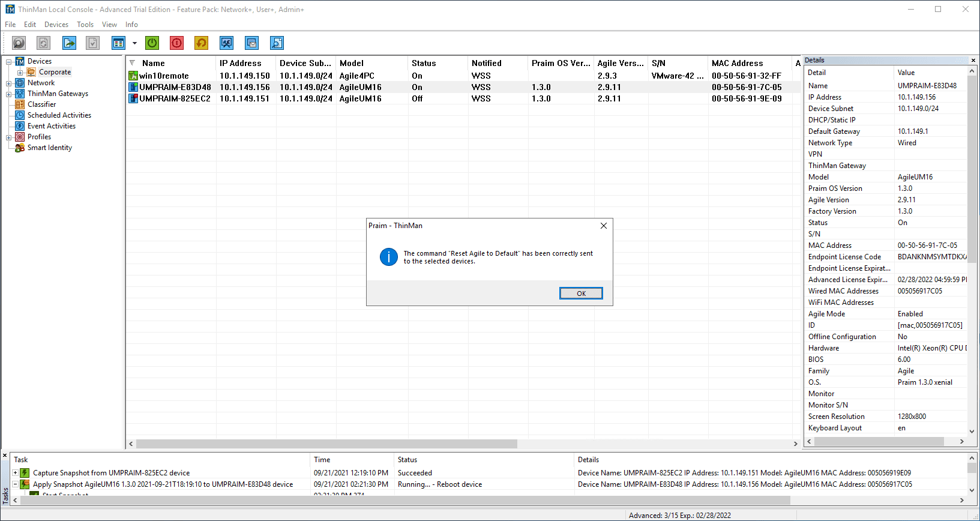Select Scheduled Activities in the tree
Image resolution: width=980 pixels, height=521 pixels.
(59, 115)
